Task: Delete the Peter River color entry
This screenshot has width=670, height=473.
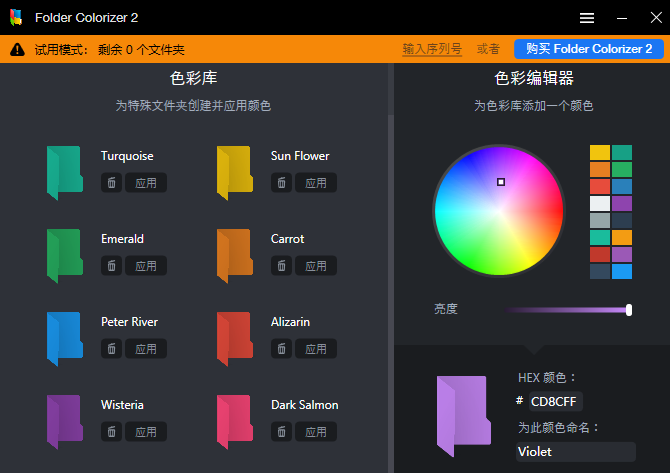Action: click(x=111, y=349)
